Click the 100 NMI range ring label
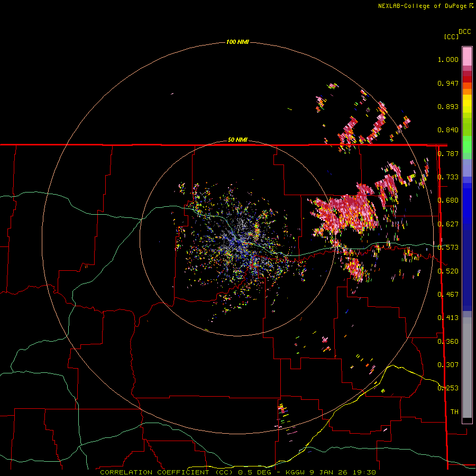Image resolution: width=476 pixels, height=476 pixels. (237, 42)
